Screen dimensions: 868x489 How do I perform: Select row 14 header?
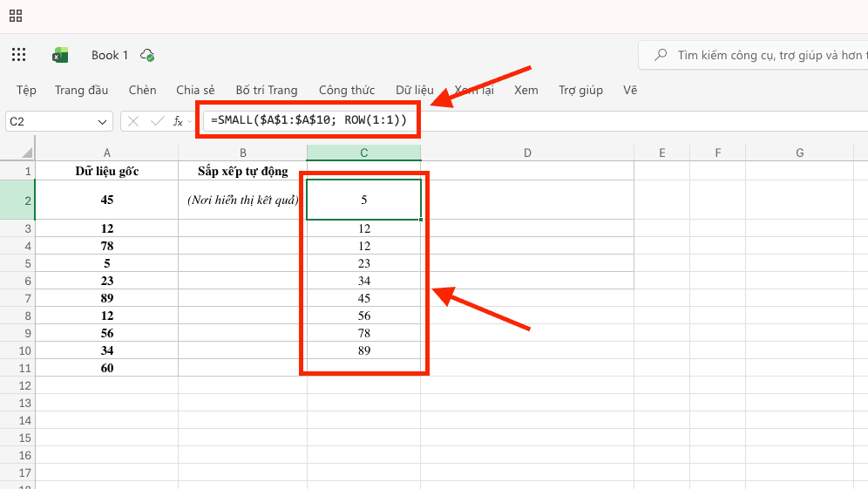pos(17,420)
